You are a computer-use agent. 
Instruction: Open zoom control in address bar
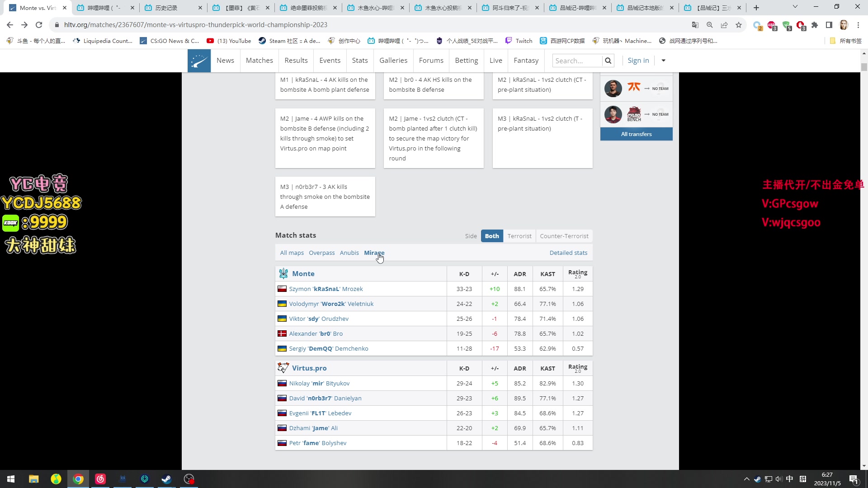(710, 25)
